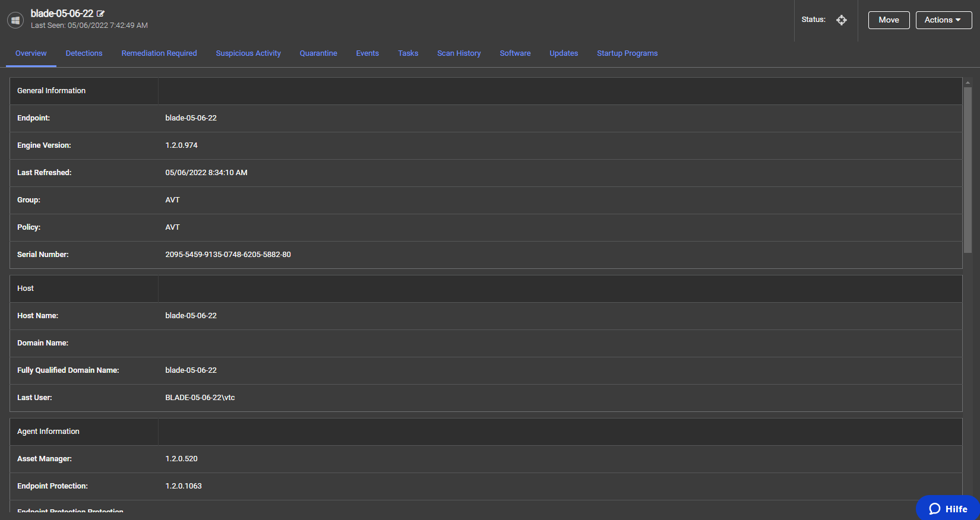The height and width of the screenshot is (520, 980).
Task: View the Suspicious Activity tab
Action: point(248,53)
